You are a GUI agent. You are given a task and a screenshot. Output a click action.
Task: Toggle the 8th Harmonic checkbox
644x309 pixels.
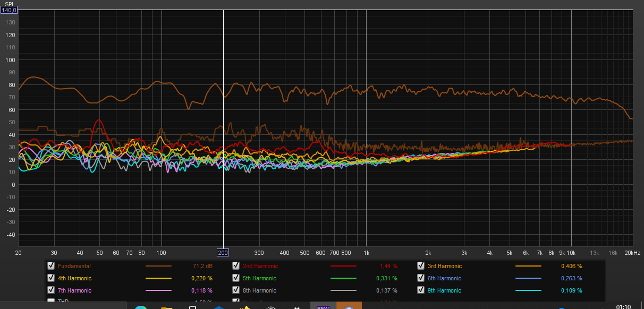pos(236,290)
